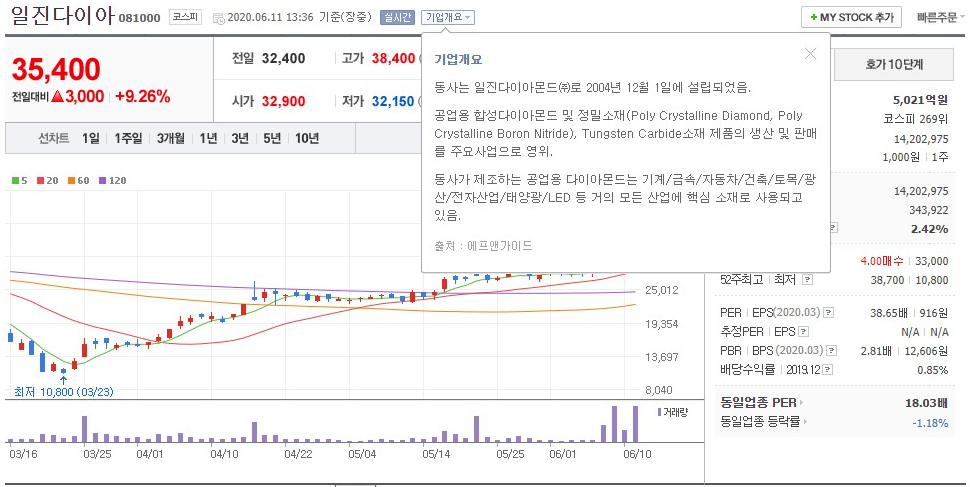Image resolution: width=970 pixels, height=487 pixels.
Task: Click the green plus on MY STOCK 추가
Action: point(813,18)
